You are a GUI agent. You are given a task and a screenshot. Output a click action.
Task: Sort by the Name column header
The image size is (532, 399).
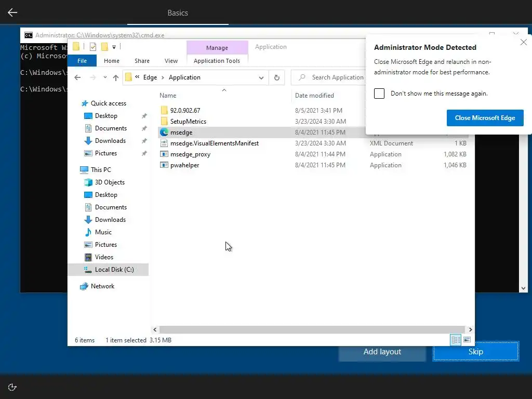click(168, 96)
